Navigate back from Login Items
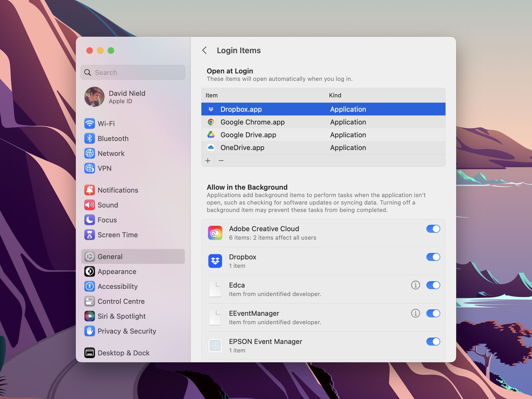This screenshot has width=532, height=399. [204, 50]
